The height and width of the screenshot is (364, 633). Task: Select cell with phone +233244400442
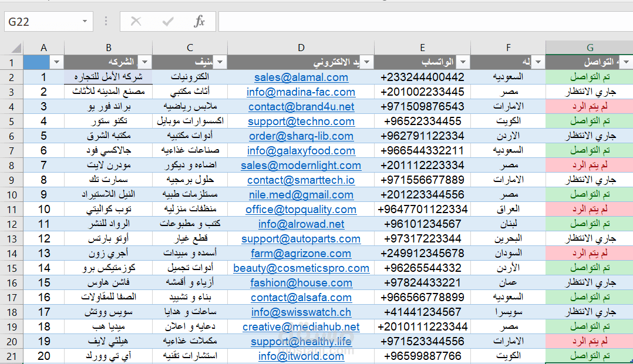[422, 77]
